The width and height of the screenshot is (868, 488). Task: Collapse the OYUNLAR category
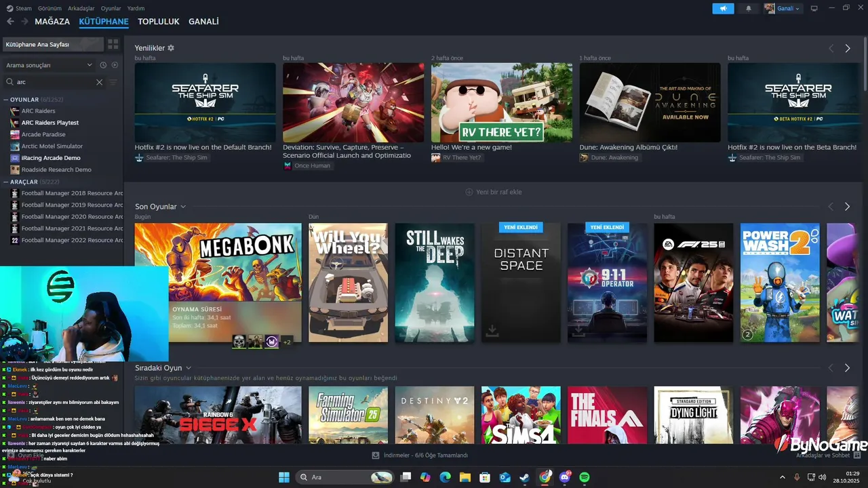(6, 100)
